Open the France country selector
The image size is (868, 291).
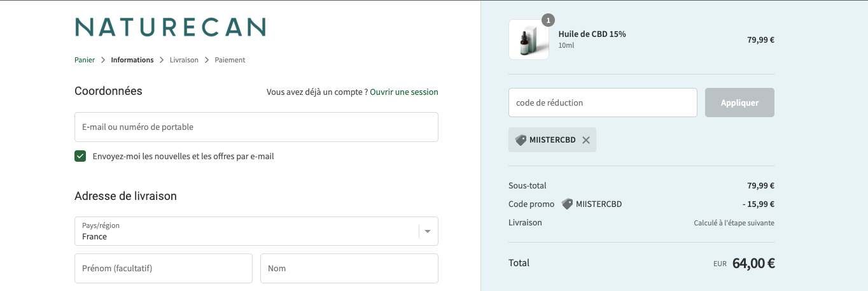pos(256,231)
